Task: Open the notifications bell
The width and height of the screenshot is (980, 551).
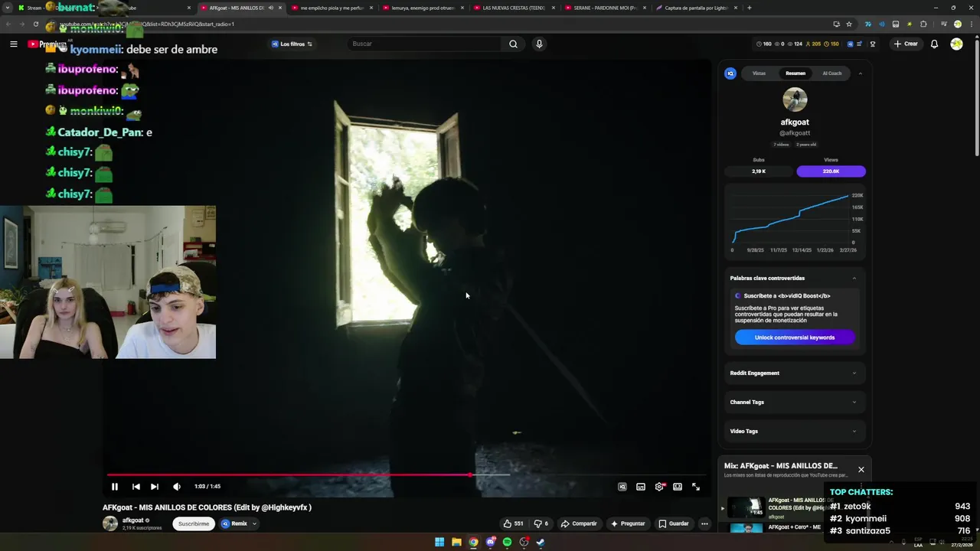Action: 934,44
